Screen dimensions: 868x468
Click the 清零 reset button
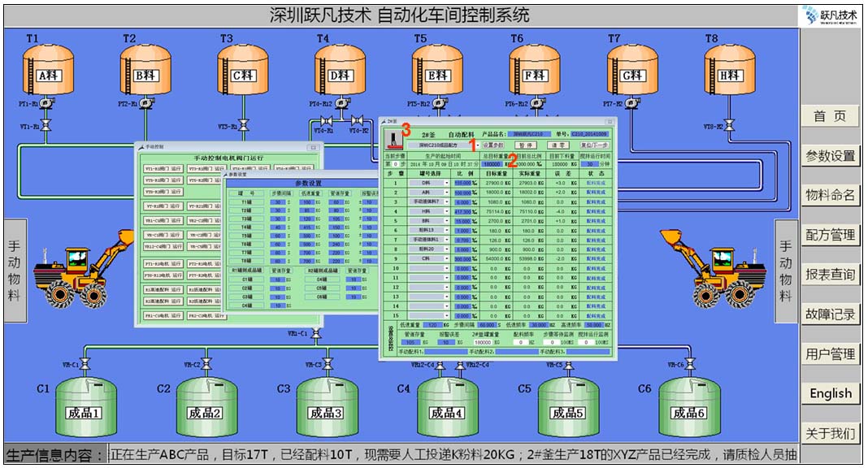click(x=558, y=145)
